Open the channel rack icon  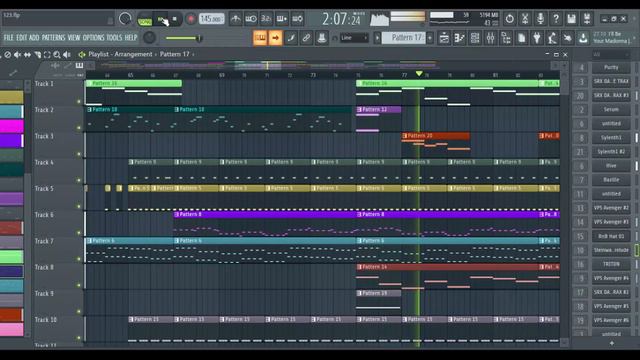(475, 38)
